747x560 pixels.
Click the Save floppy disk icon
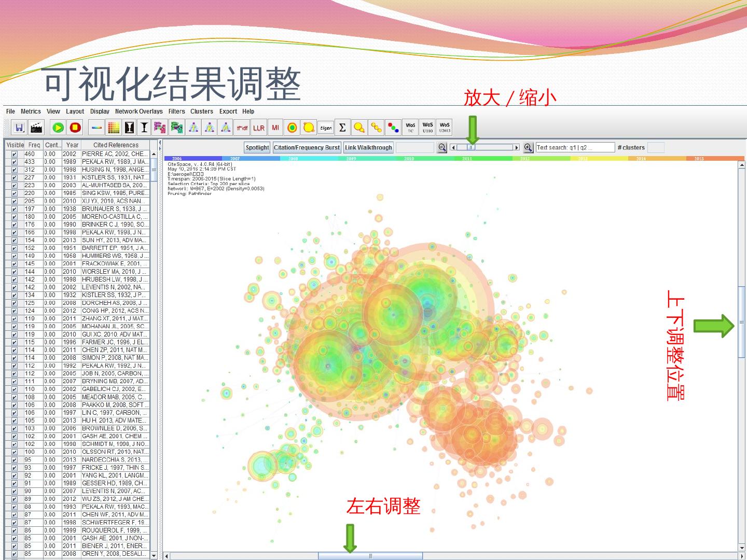pos(19,128)
